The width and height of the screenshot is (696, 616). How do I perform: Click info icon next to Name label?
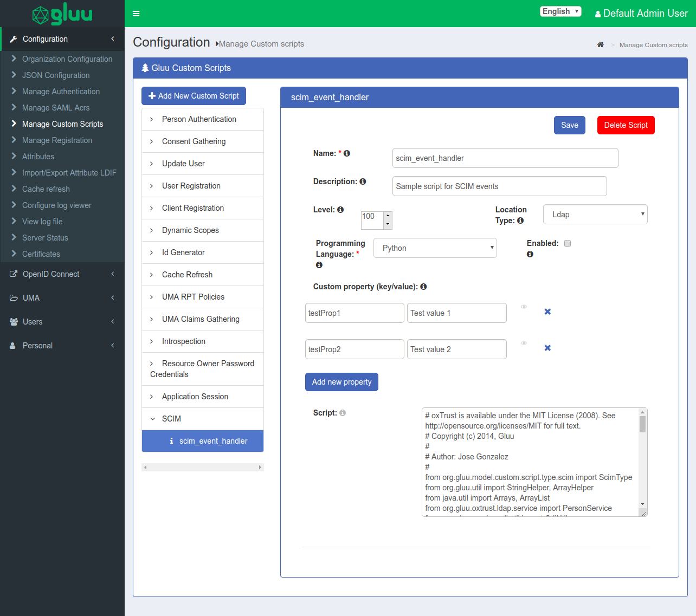[347, 153]
